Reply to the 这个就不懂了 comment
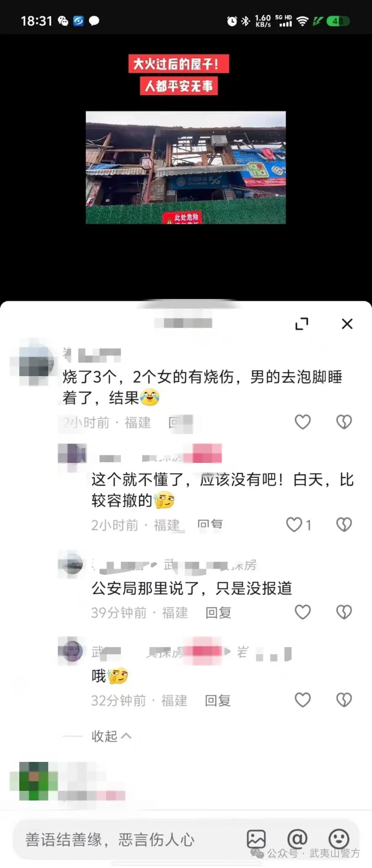 pyautogui.click(x=210, y=525)
